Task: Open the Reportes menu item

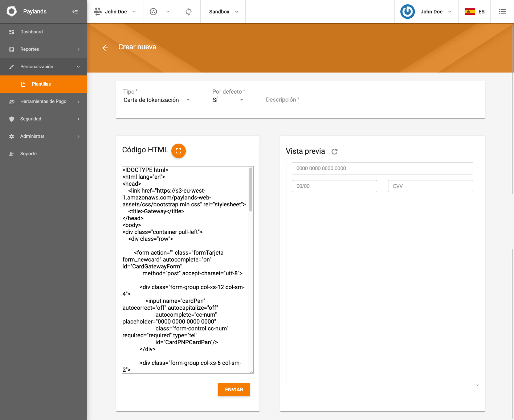Action: coord(44,49)
